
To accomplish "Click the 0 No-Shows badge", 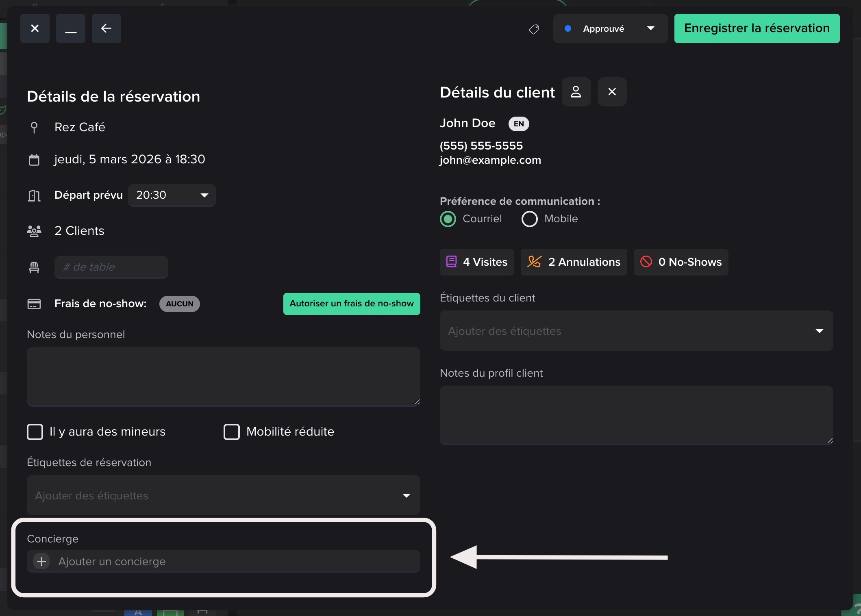I will coord(681,262).
